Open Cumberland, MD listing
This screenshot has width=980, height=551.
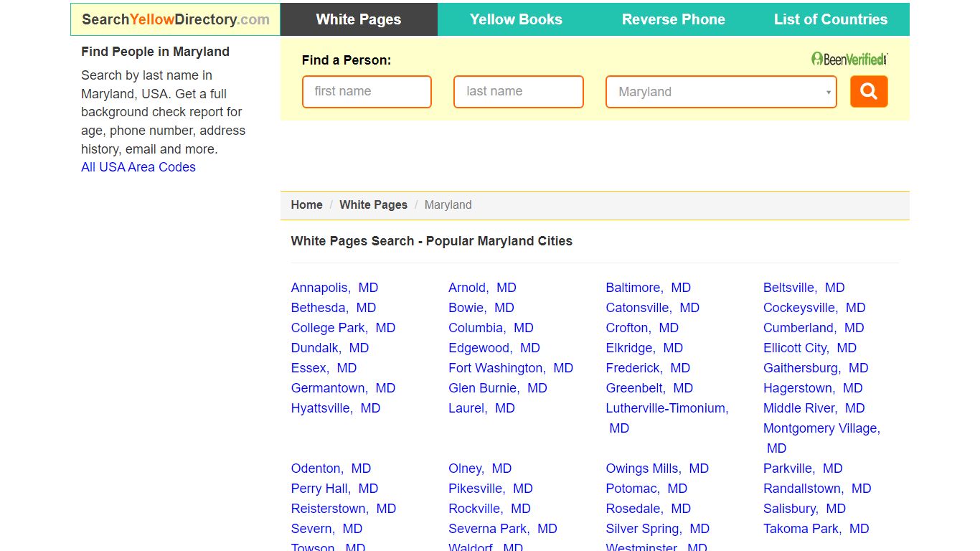[814, 328]
